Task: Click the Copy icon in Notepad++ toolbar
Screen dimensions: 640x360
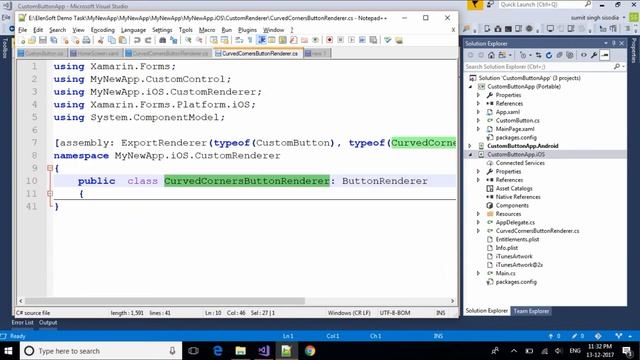Action: click(x=111, y=40)
